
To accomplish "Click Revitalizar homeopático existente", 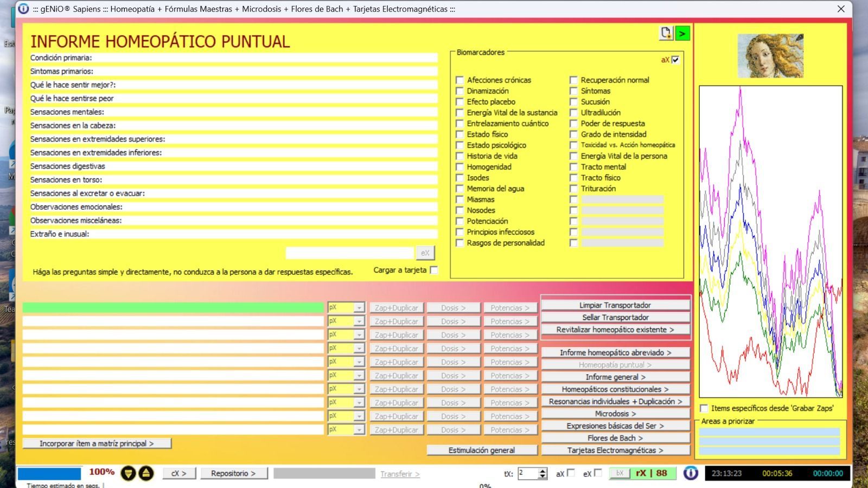I will (x=615, y=330).
